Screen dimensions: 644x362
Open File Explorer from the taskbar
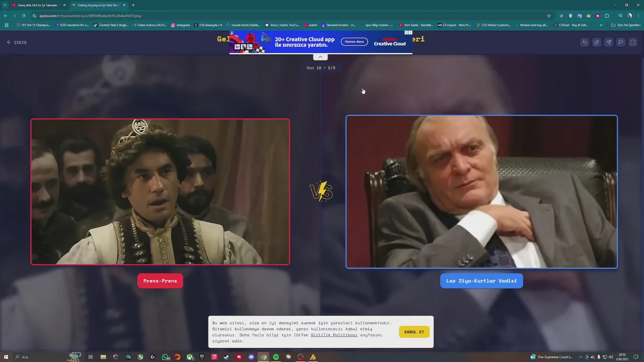(x=103, y=357)
